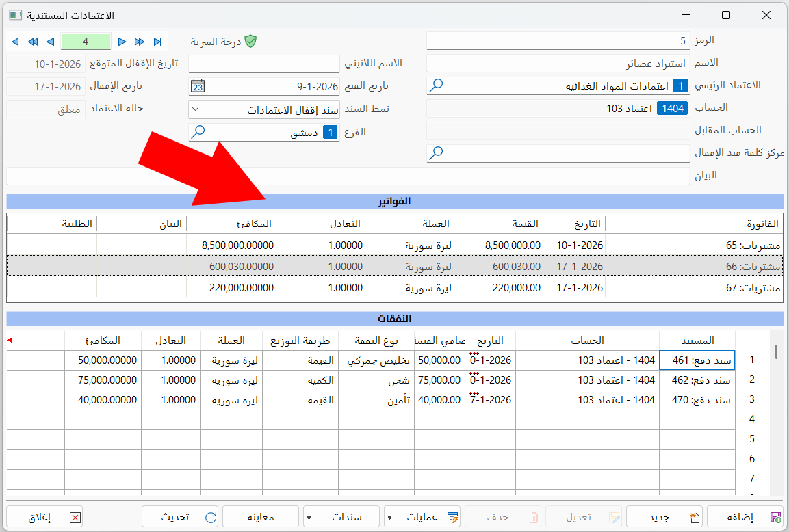Click the الاسم اللاتيني input field
The width and height of the screenshot is (789, 532).
(264, 64)
